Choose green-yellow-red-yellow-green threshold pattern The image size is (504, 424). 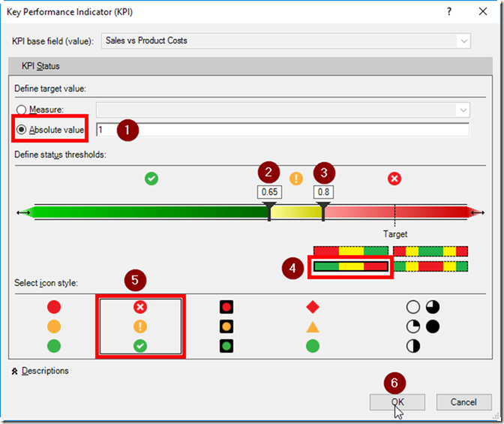[x=430, y=266]
